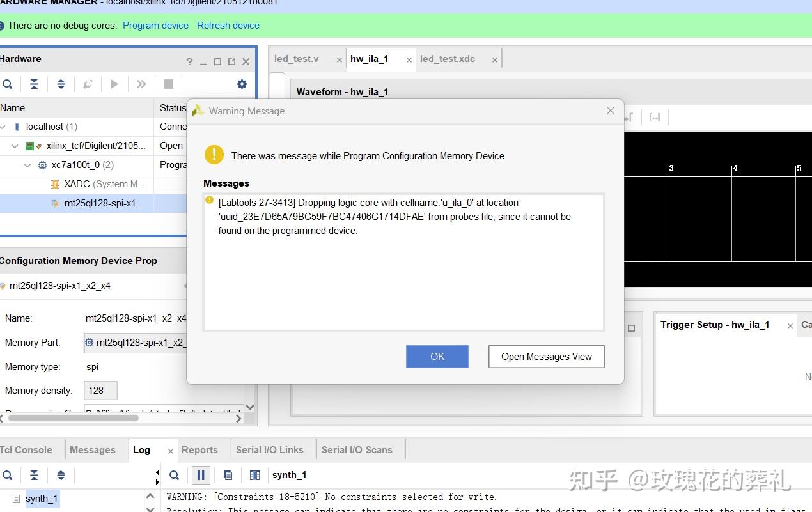The image size is (812, 512).
Task: Expand all items in Hardware panel
Action: (61, 84)
